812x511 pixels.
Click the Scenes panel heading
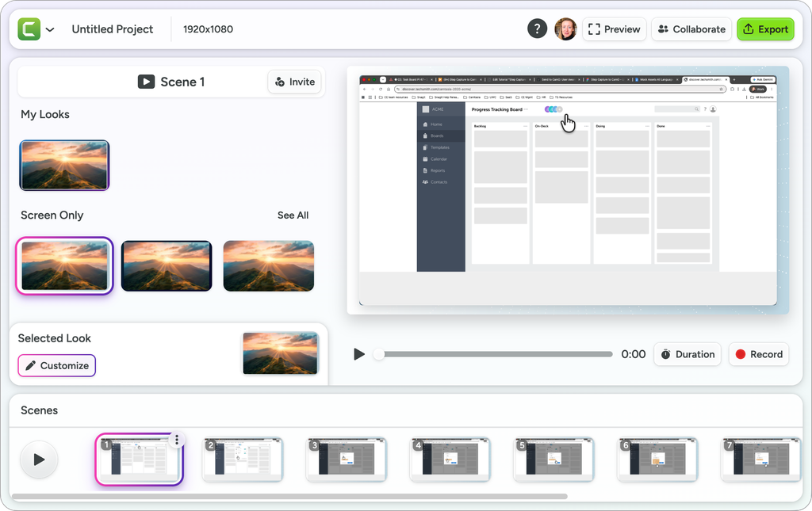[x=40, y=410]
